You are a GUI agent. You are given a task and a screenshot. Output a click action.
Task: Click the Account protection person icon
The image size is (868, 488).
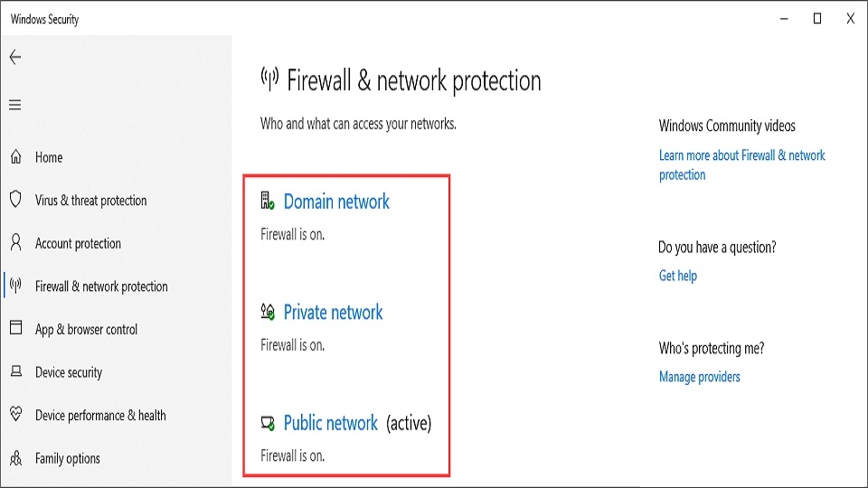coord(15,242)
